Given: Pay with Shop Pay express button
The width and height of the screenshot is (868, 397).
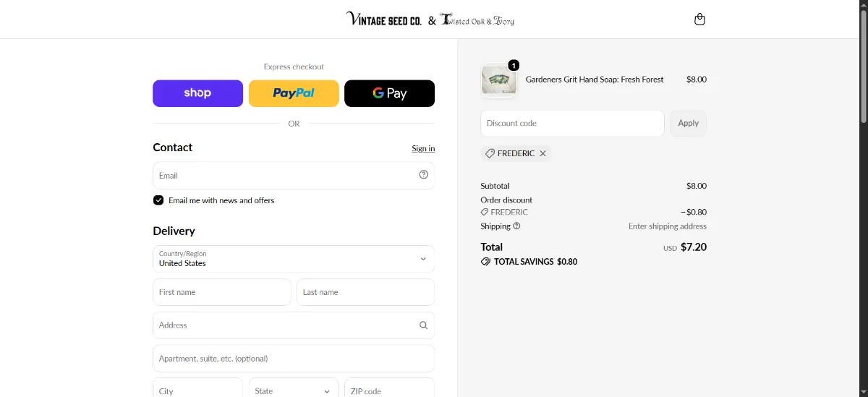Looking at the screenshot, I should [197, 93].
